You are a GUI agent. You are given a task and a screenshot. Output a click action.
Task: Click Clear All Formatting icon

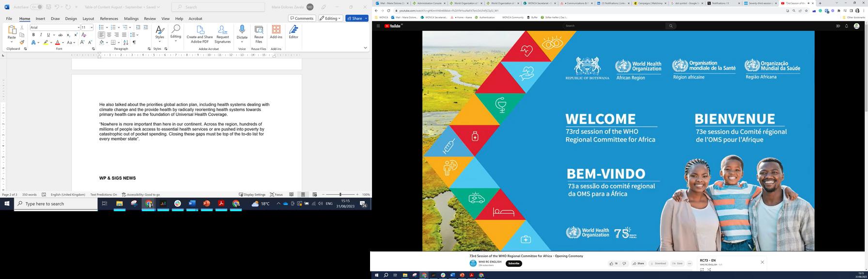pos(84,35)
